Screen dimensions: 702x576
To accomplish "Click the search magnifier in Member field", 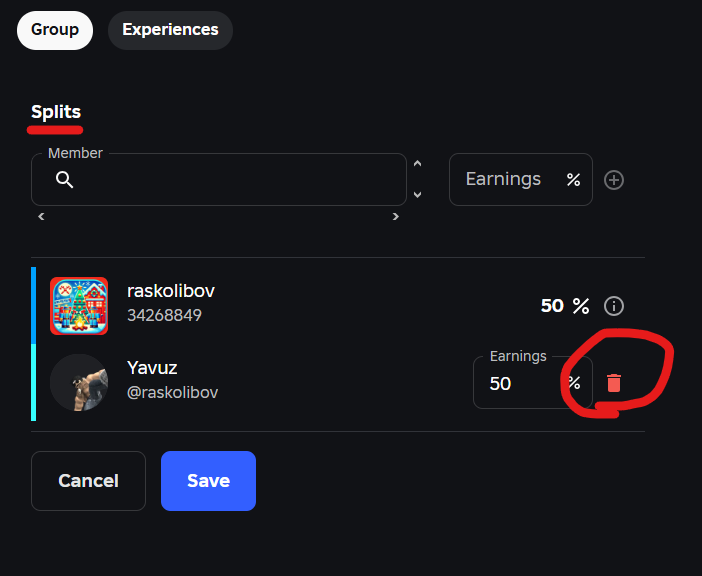I will coord(64,180).
